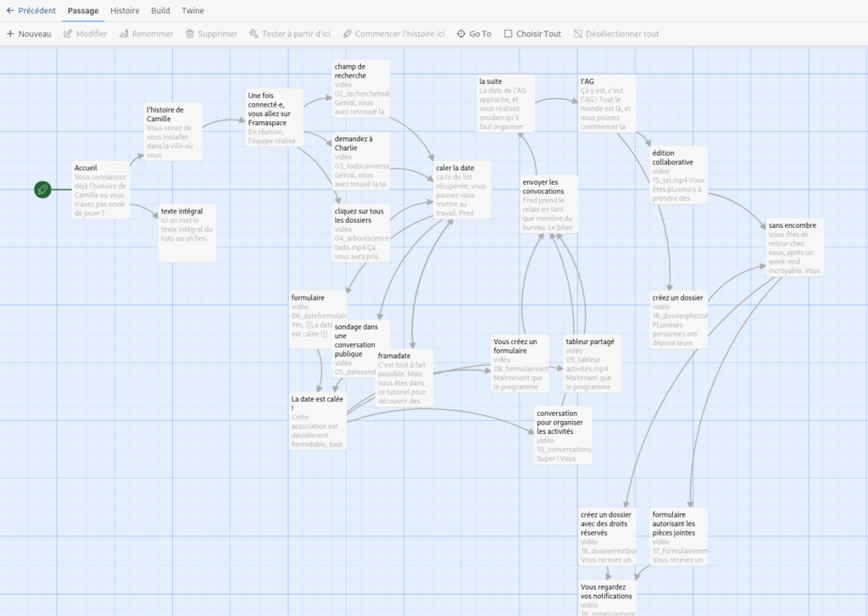Click the 'la suite' passage node
Screen dimensions: 868x616
pyautogui.click(x=504, y=102)
